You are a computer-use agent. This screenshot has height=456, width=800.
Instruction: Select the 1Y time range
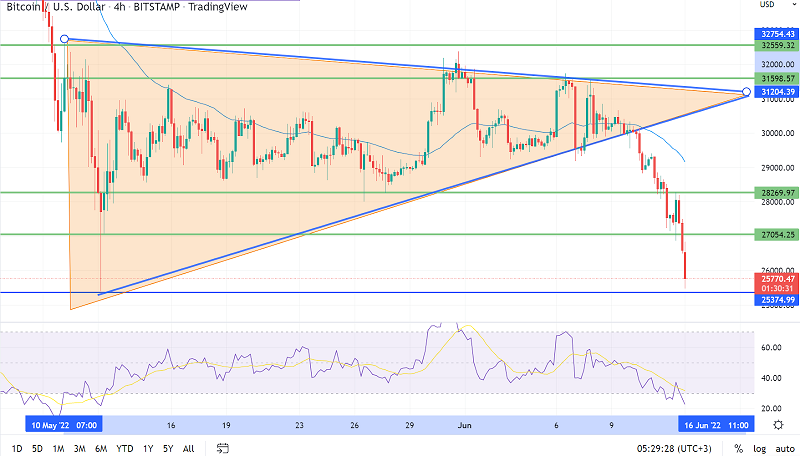[x=148, y=448]
